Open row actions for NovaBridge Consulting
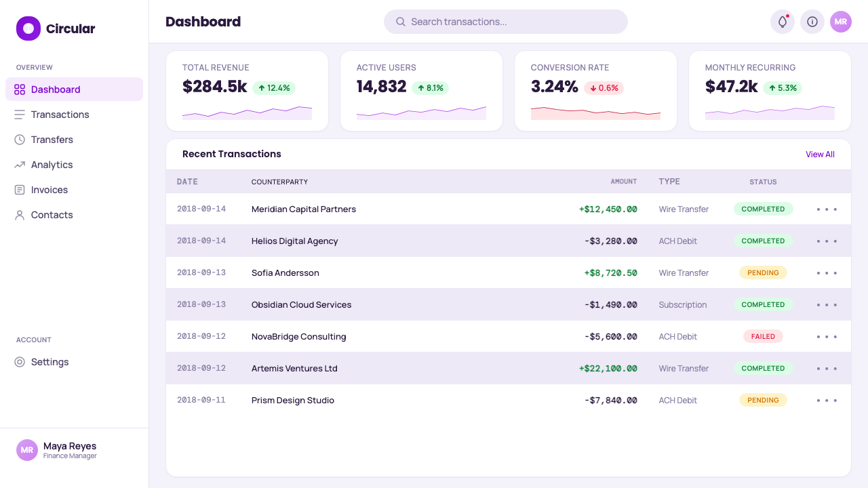Image resolution: width=868 pixels, height=488 pixels. [827, 337]
